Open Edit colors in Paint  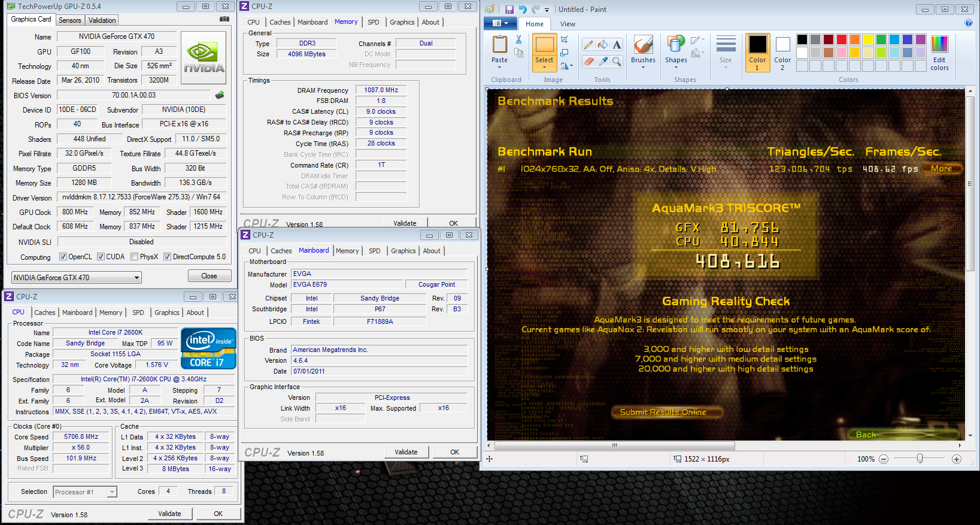(x=939, y=53)
